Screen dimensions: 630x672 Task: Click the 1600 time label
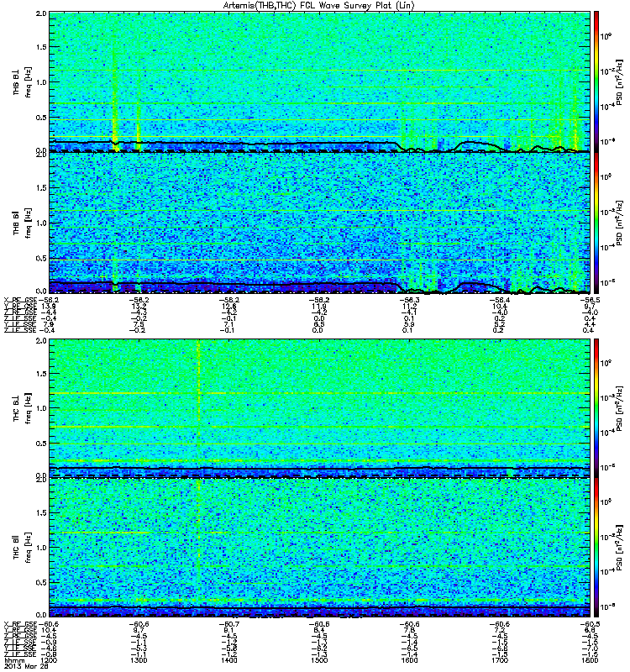409,660
